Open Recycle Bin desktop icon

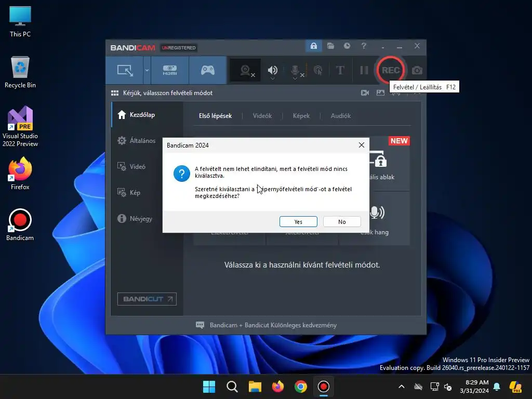pyautogui.click(x=20, y=72)
